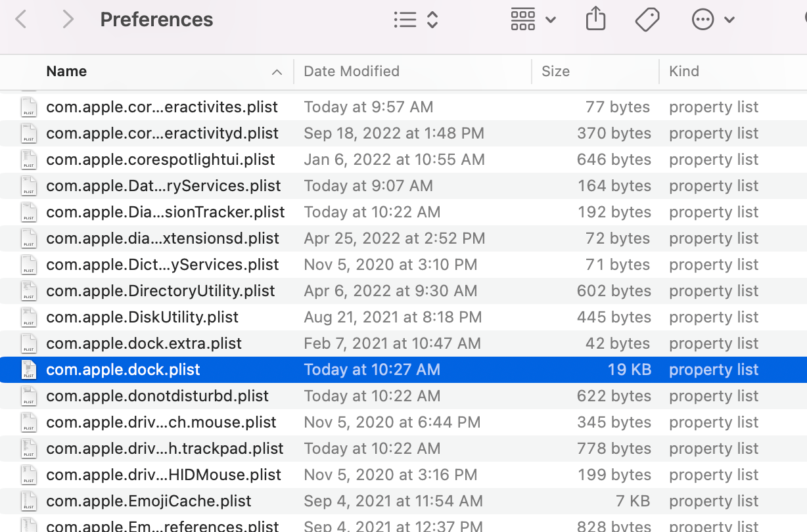Select the file name com.apple.donotdisturbd.plist
Image resolution: width=807 pixels, height=532 pixels.
[x=157, y=396]
